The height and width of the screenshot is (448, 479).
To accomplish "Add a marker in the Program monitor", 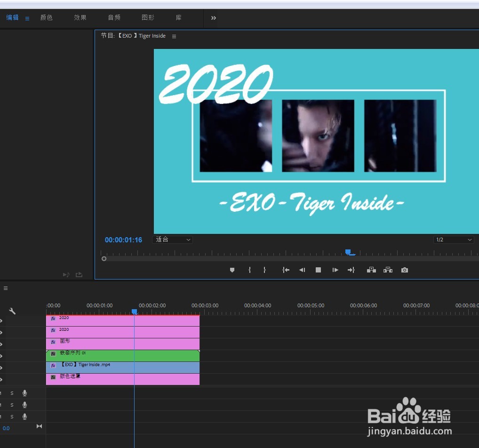I will coord(232,270).
